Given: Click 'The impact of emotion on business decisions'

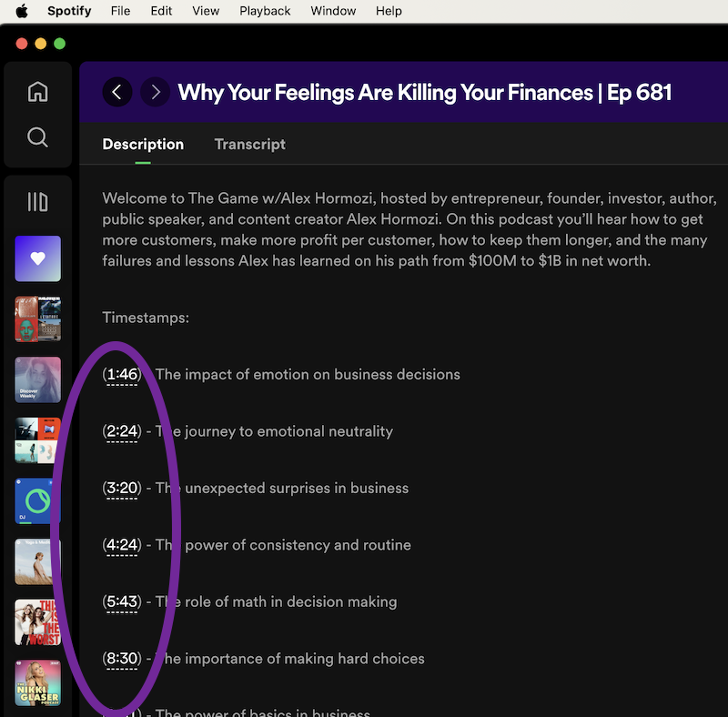Looking at the screenshot, I should click(x=308, y=374).
